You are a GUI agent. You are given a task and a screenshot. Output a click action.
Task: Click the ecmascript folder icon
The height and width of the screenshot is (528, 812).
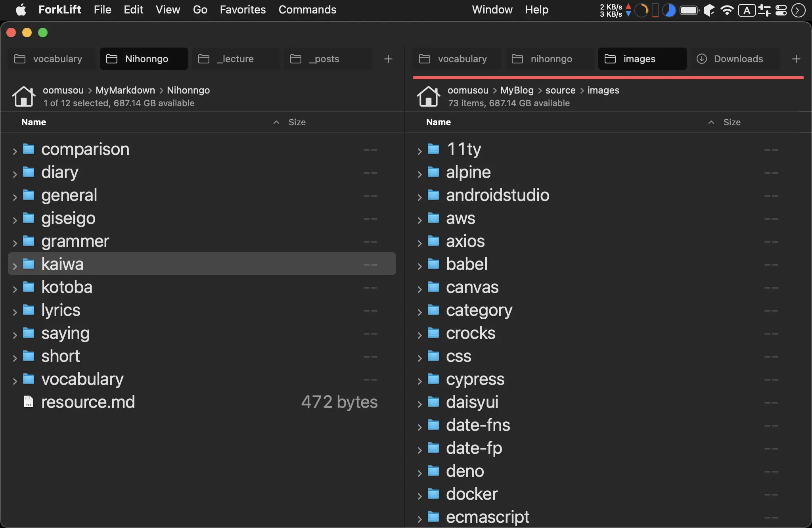pos(433,517)
